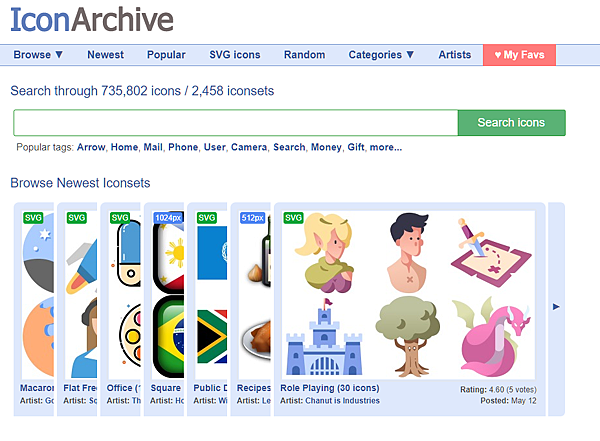Click the Search icons button
Screen dimensions: 600x441
pyautogui.click(x=511, y=122)
